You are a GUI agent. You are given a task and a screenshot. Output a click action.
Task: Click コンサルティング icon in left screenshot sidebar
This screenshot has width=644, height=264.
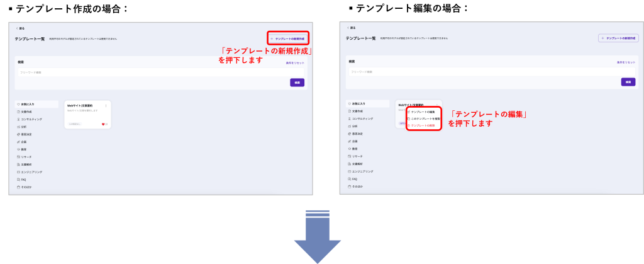[x=18, y=119]
